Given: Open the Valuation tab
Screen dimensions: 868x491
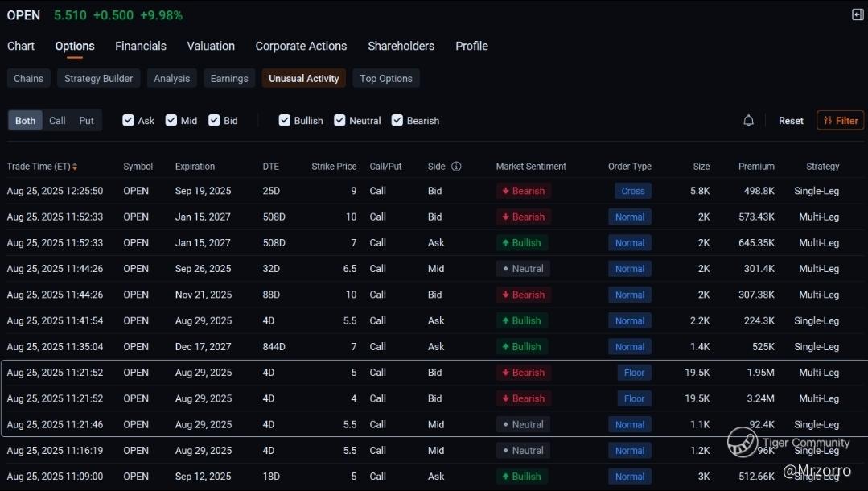Looking at the screenshot, I should 211,46.
